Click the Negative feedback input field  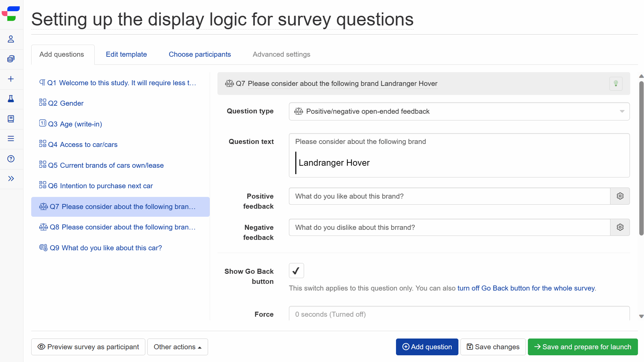449,227
